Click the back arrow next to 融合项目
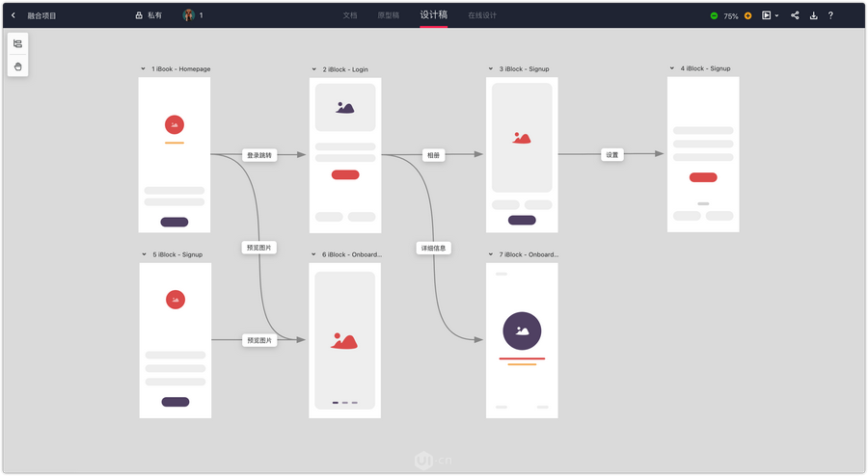Screen dimensions: 868x476 pos(14,15)
